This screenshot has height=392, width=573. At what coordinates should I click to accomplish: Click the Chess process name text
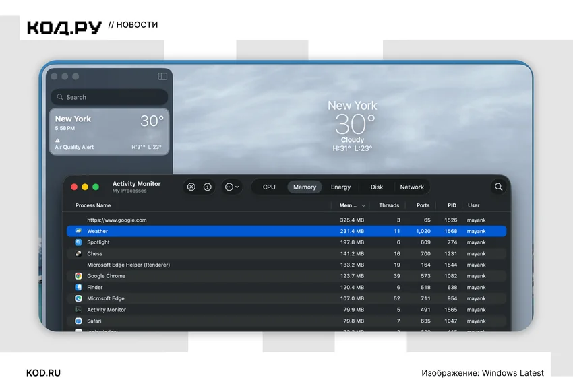94,254
